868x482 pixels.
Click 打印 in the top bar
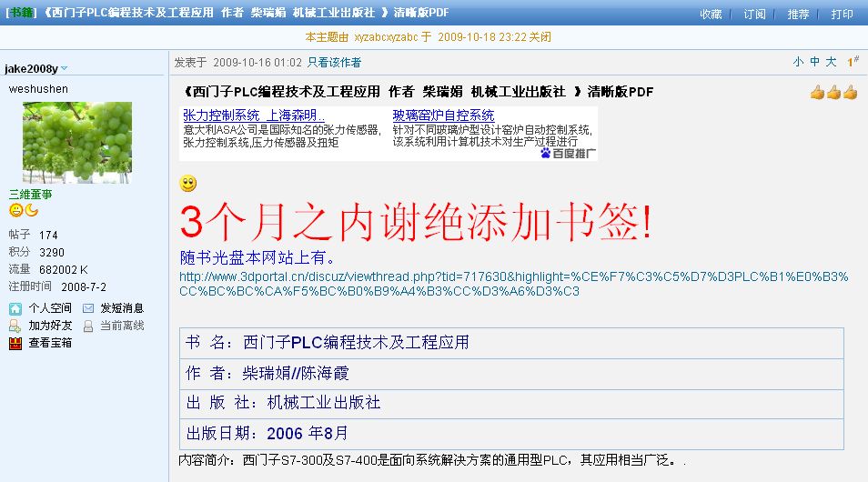842,14
